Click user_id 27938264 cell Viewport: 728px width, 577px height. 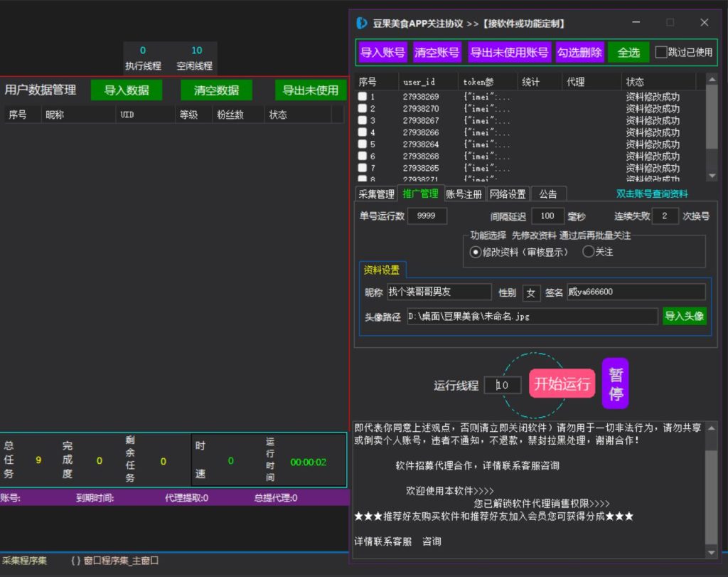421,144
